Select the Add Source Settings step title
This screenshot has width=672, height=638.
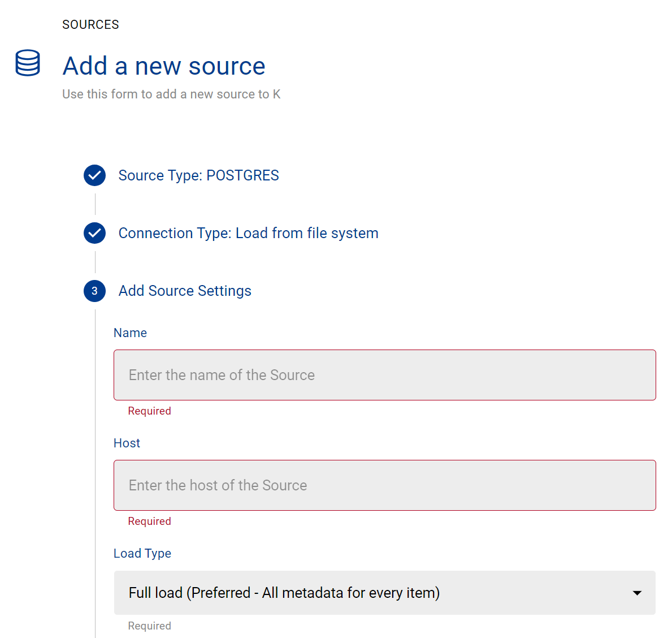point(185,291)
